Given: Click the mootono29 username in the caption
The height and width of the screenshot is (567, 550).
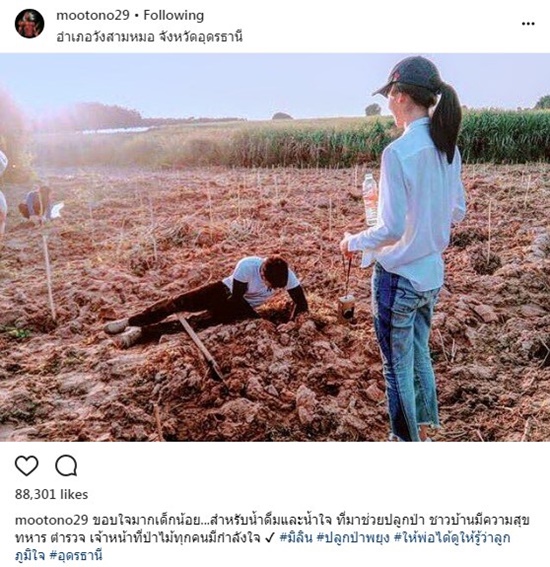Looking at the screenshot, I should click(x=51, y=520).
